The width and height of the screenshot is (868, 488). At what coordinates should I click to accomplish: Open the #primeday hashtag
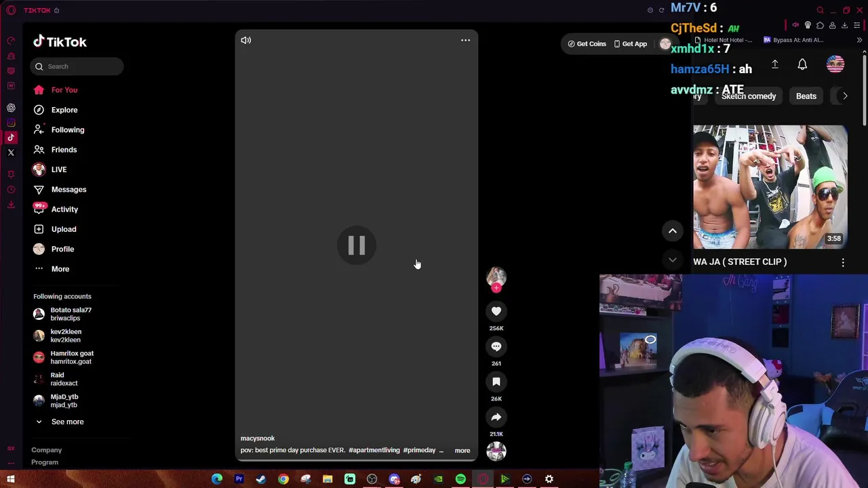(419, 450)
